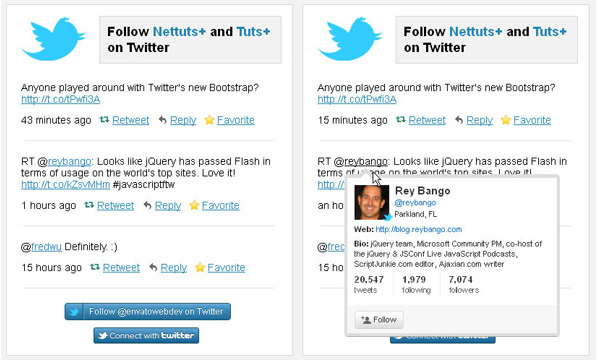Click Follow @envatowebdev on Twitter button
Screen dimensions: 598x360
148,312
